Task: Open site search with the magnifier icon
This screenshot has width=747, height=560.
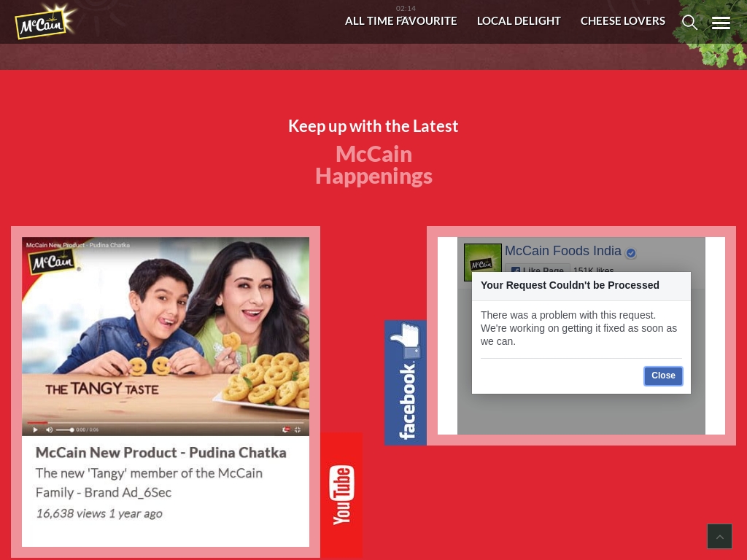Action: point(689,22)
